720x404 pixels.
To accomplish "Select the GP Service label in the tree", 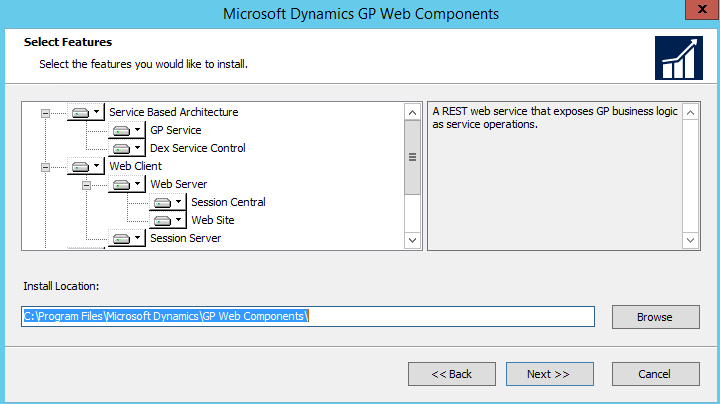I will pos(175,130).
